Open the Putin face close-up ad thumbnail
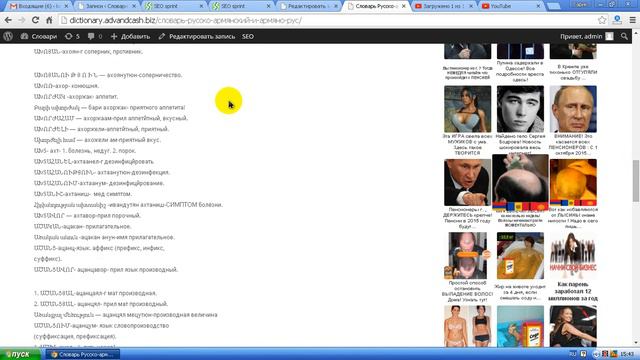The image size is (640, 360). pos(573,109)
